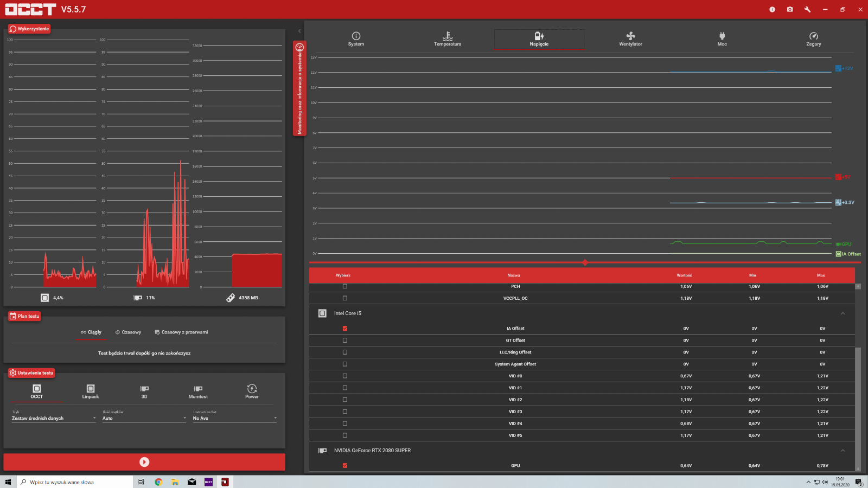Image resolution: width=868 pixels, height=488 pixels.
Task: Click the Monitoring oraz informacje o systemie side tab
Action: (x=299, y=88)
